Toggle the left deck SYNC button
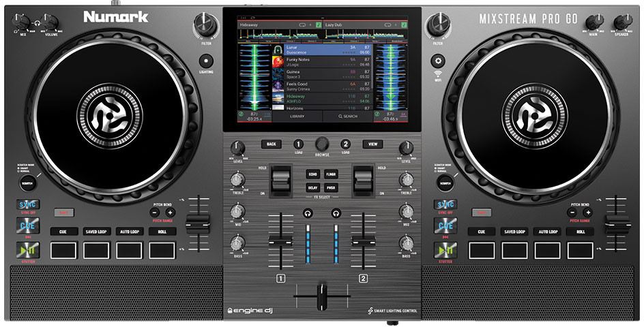The height and width of the screenshot is (327, 644). click(x=29, y=204)
